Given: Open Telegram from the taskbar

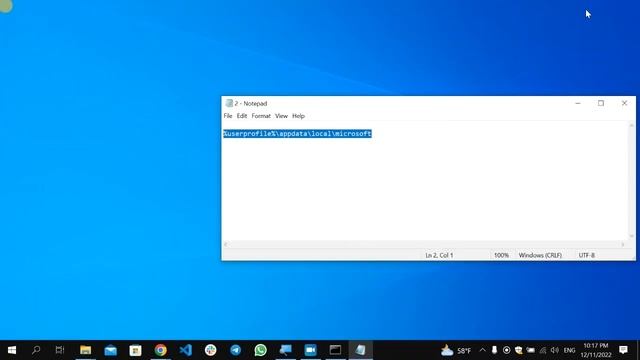Looking at the screenshot, I should (x=236, y=350).
